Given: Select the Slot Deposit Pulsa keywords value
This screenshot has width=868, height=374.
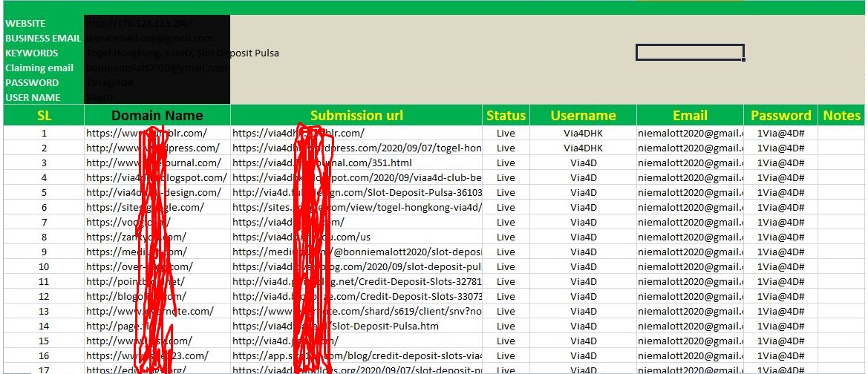Looking at the screenshot, I should pos(238,53).
